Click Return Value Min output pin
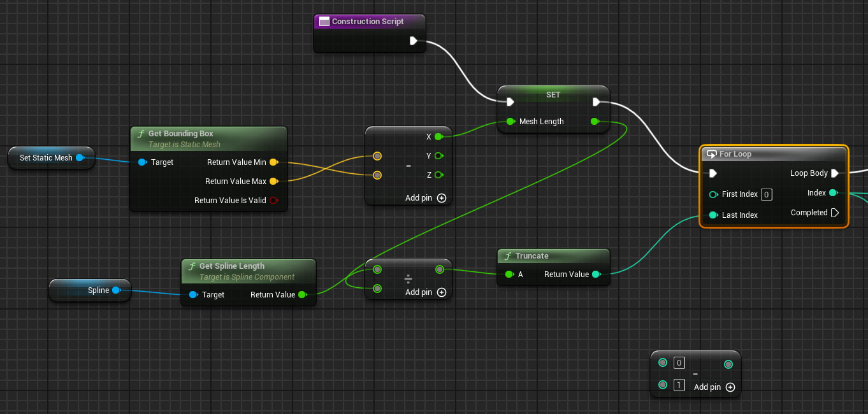The height and width of the screenshot is (414, 868). tap(273, 162)
